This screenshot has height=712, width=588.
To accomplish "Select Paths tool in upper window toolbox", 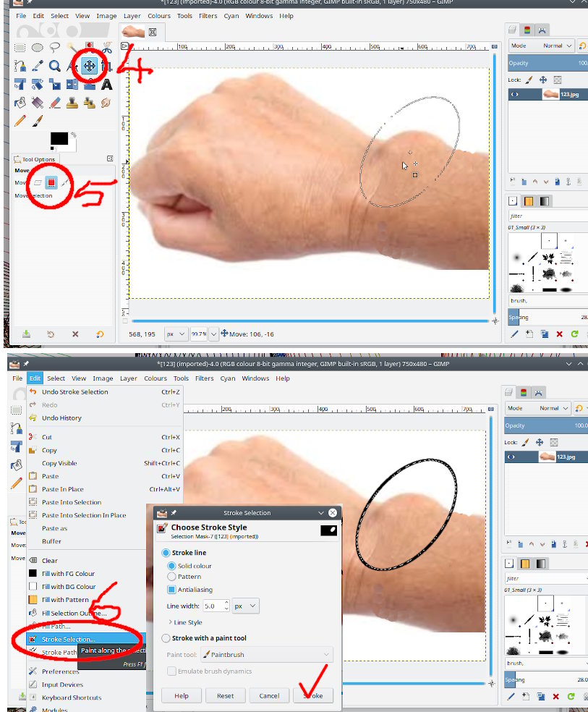I will [20, 66].
